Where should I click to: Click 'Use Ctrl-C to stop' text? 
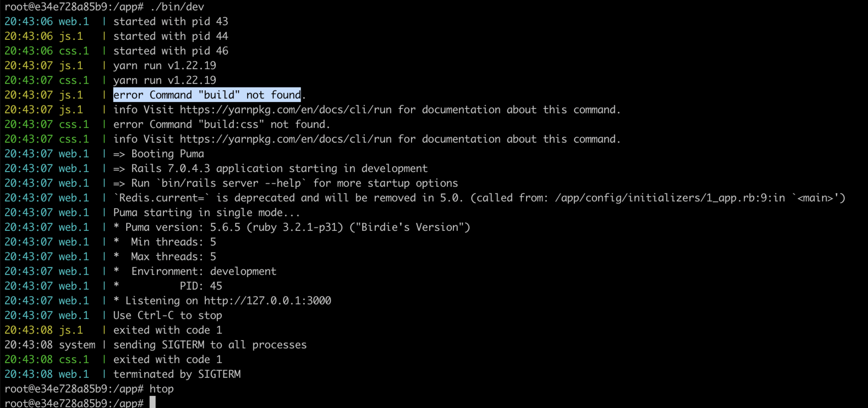pyautogui.click(x=168, y=315)
